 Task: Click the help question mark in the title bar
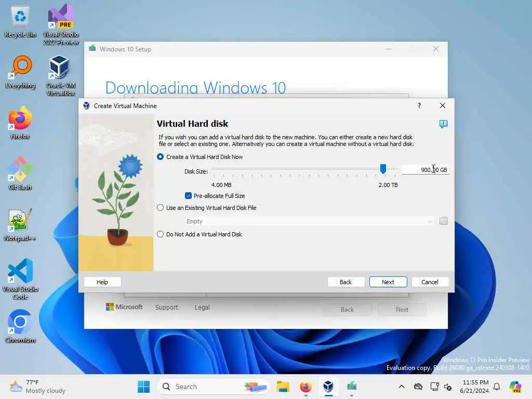tap(419, 105)
